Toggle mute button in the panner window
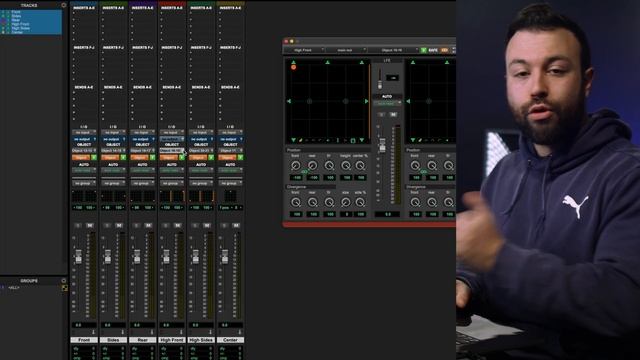The height and width of the screenshot is (360, 640). tap(393, 115)
